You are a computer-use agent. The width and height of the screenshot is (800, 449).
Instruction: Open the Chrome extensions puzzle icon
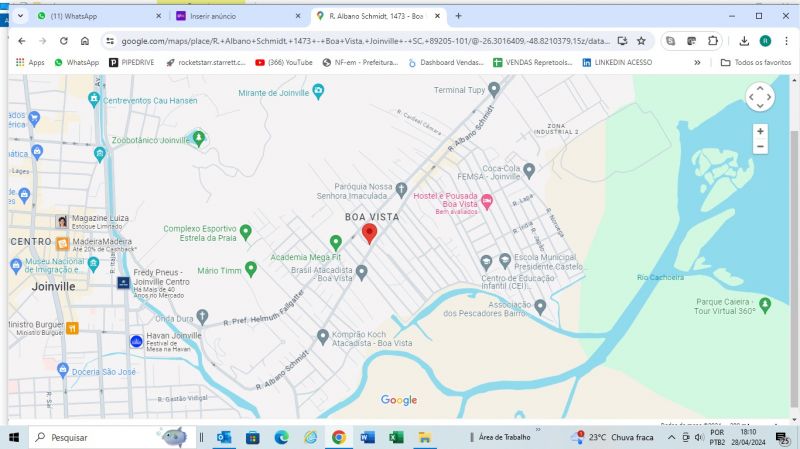tap(713, 41)
